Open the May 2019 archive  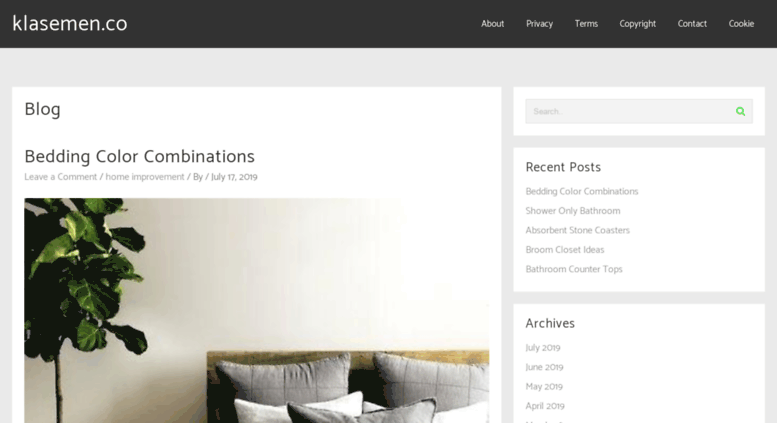(x=544, y=387)
